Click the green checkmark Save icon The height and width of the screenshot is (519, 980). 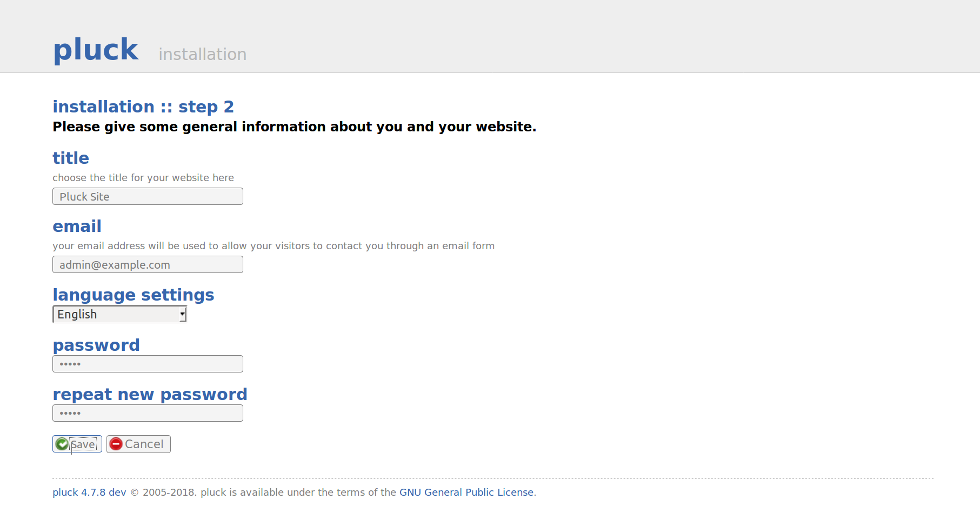tap(62, 444)
